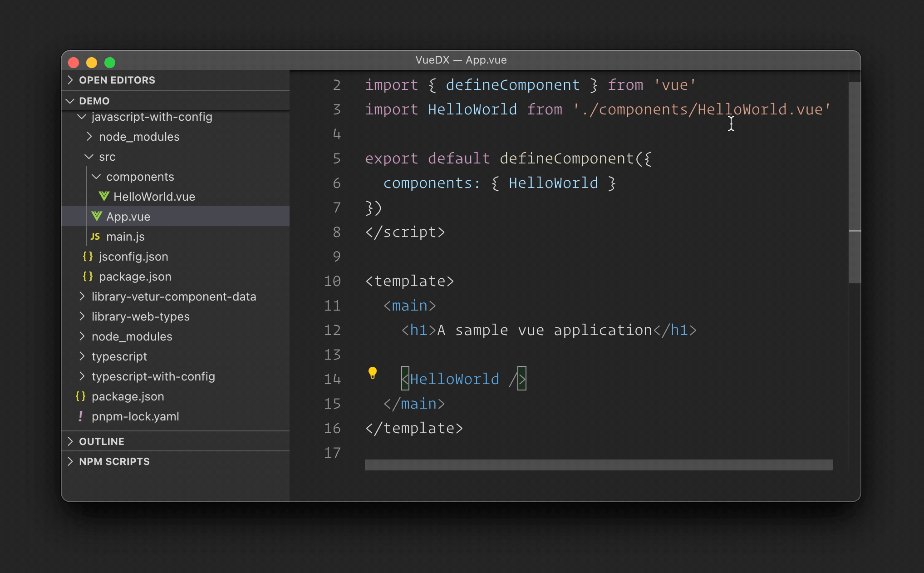924x573 pixels.
Task: Click the Vue icon next to HelloWorld.vue
Action: (104, 196)
